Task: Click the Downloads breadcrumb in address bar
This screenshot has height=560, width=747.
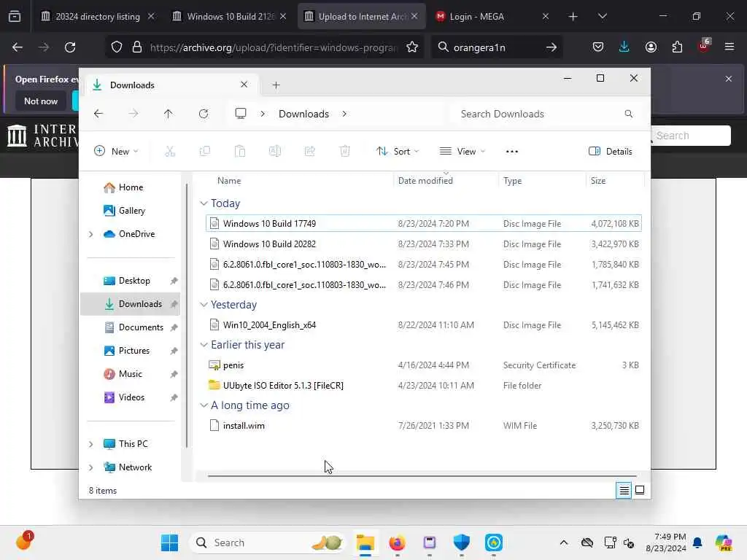Action: 303,114
